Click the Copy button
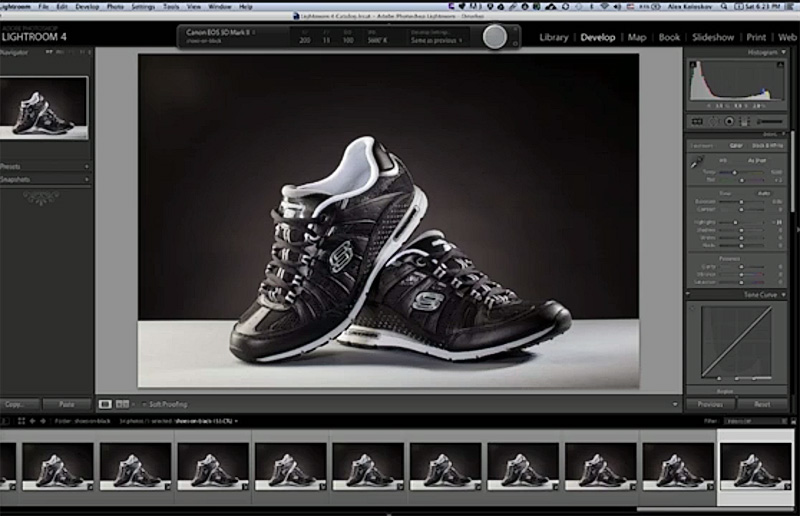 [18, 404]
